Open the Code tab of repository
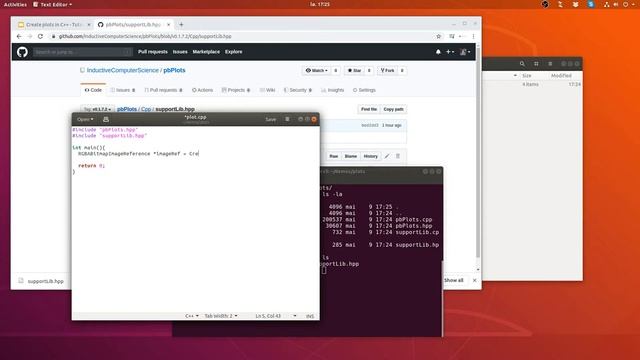The width and height of the screenshot is (640, 360). tap(93, 90)
